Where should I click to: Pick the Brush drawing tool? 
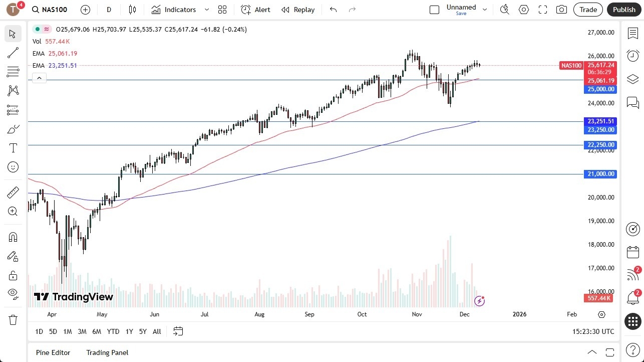(x=13, y=129)
